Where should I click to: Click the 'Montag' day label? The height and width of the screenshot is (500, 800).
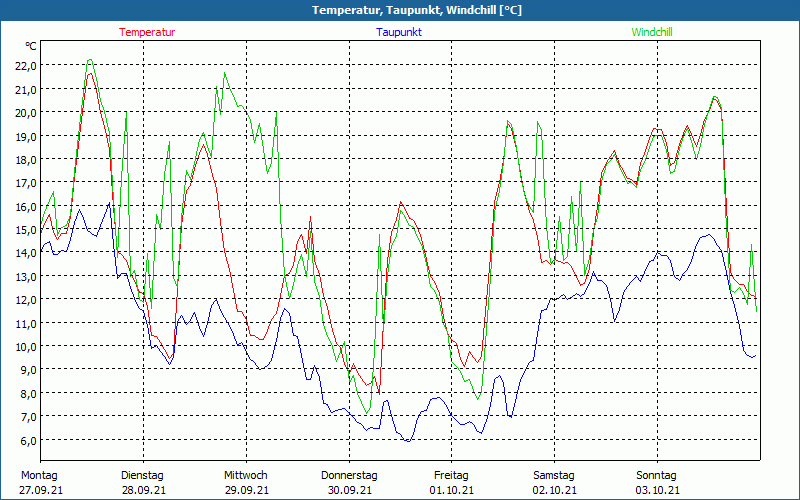pos(39,476)
